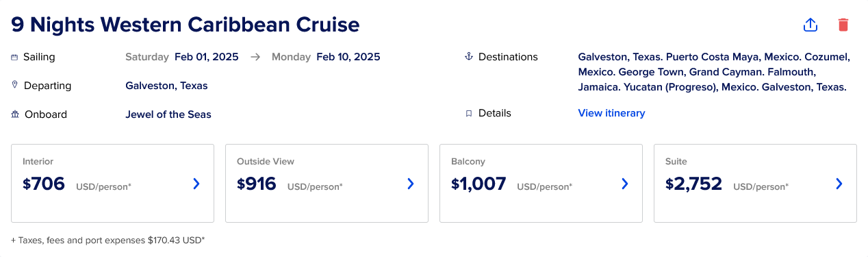Screen dimensions: 868x257
Task: Expand Suite cabin option chevron
Action: pyautogui.click(x=839, y=184)
